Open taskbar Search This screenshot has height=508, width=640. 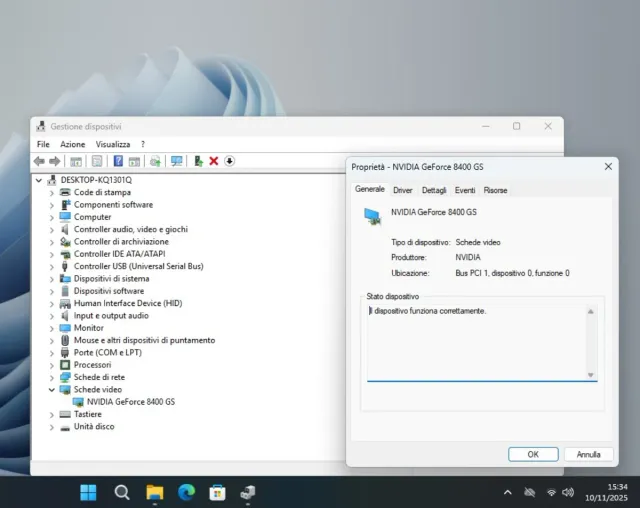pyautogui.click(x=122, y=492)
